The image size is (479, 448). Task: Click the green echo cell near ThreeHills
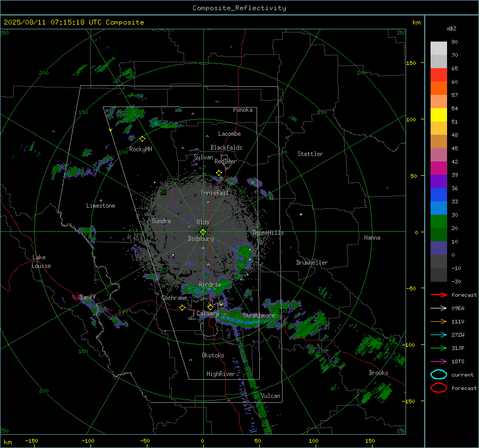point(244,256)
